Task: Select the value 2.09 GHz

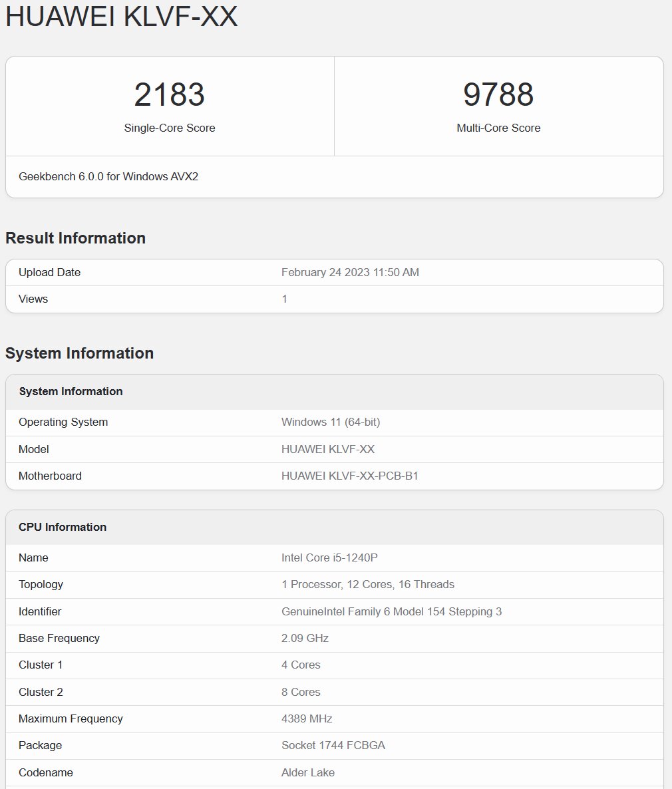Action: (305, 638)
